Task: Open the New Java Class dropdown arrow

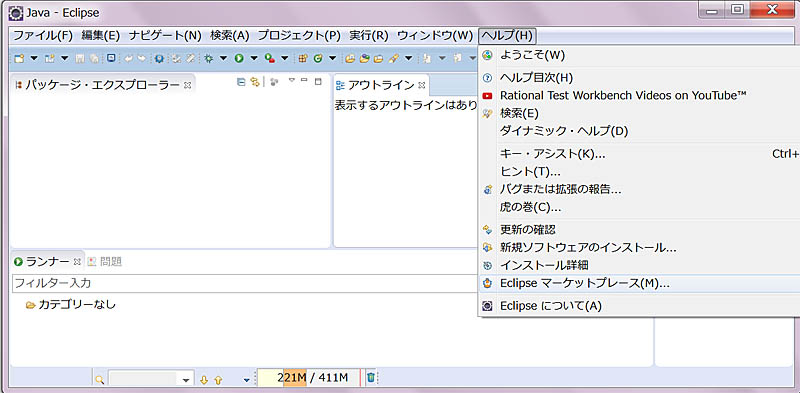Action: point(333,58)
